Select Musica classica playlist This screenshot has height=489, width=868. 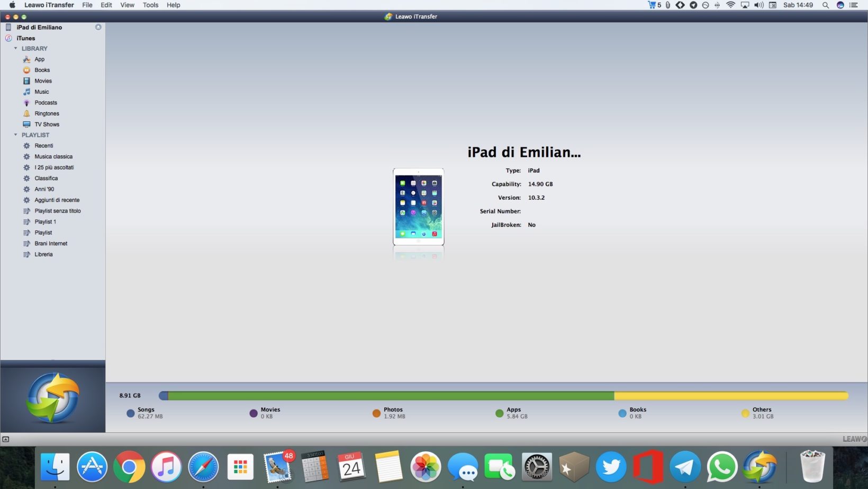click(x=53, y=156)
